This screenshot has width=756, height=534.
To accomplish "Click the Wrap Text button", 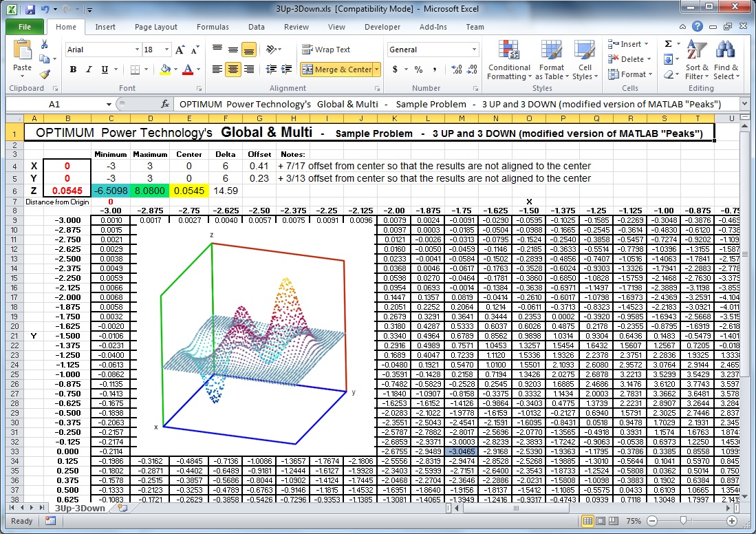I will (326, 50).
